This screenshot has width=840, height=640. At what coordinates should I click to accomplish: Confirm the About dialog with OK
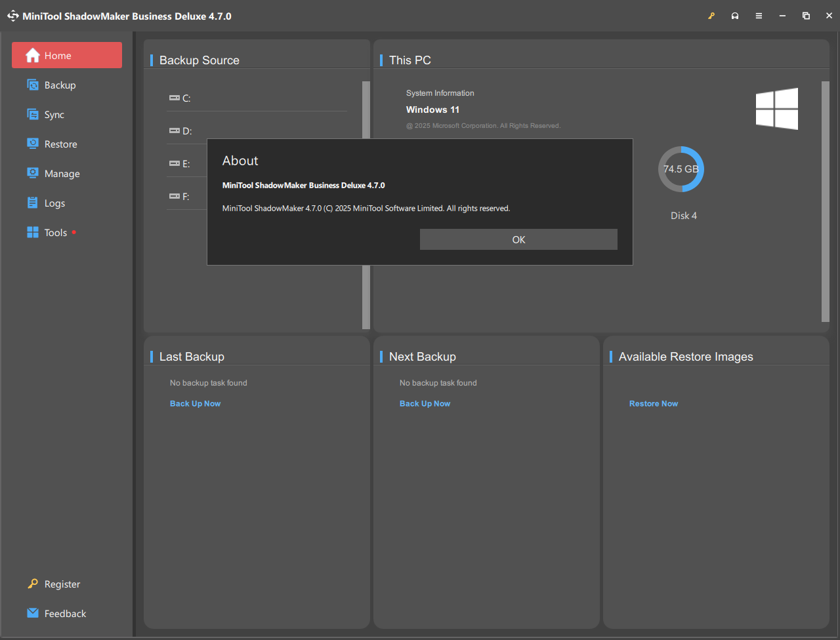coord(518,239)
